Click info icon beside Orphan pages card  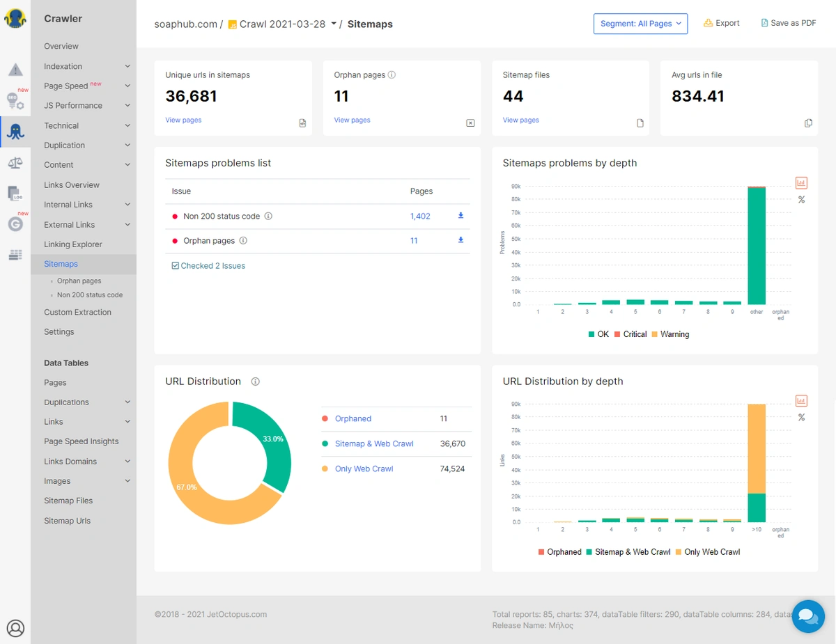pos(392,75)
